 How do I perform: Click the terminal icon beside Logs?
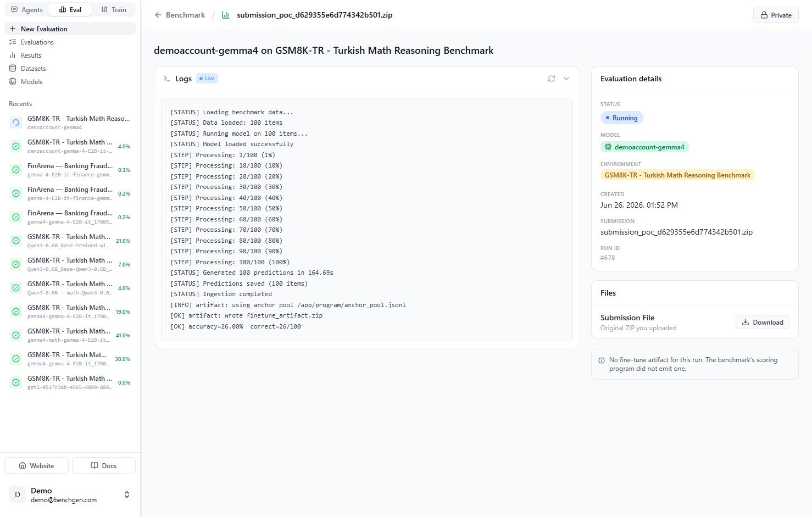point(167,79)
